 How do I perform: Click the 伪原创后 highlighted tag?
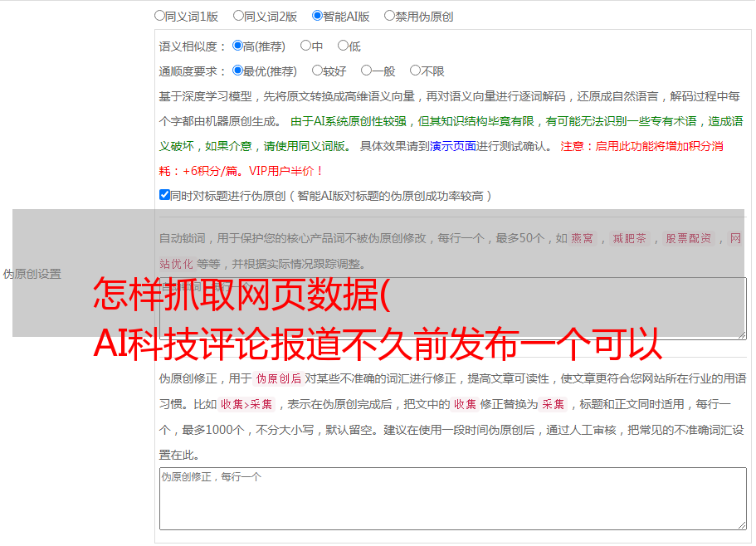pos(279,378)
